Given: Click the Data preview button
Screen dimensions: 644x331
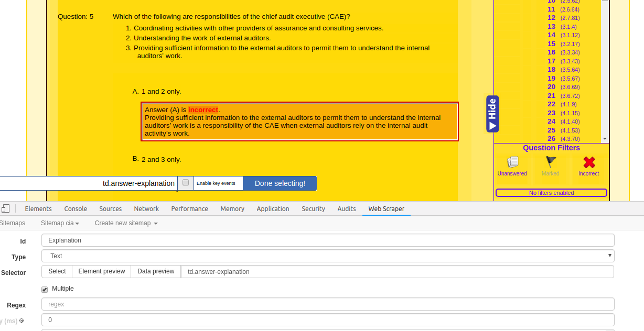Looking at the screenshot, I should pyautogui.click(x=156, y=271).
